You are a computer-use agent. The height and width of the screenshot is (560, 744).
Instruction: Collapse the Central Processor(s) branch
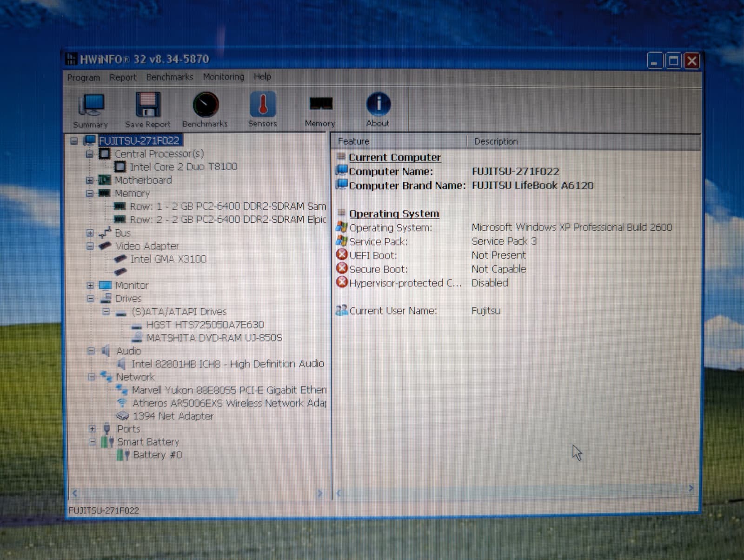point(90,153)
